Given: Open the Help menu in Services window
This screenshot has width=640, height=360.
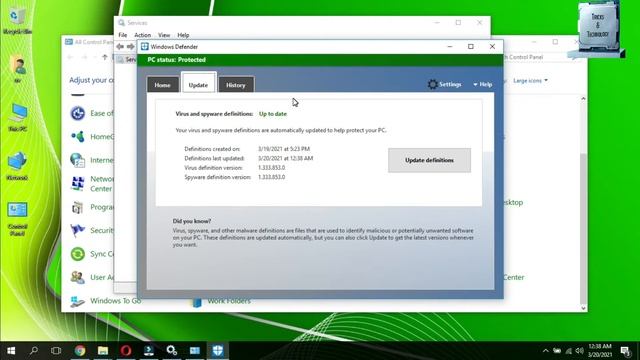Looking at the screenshot, I should click(x=183, y=35).
